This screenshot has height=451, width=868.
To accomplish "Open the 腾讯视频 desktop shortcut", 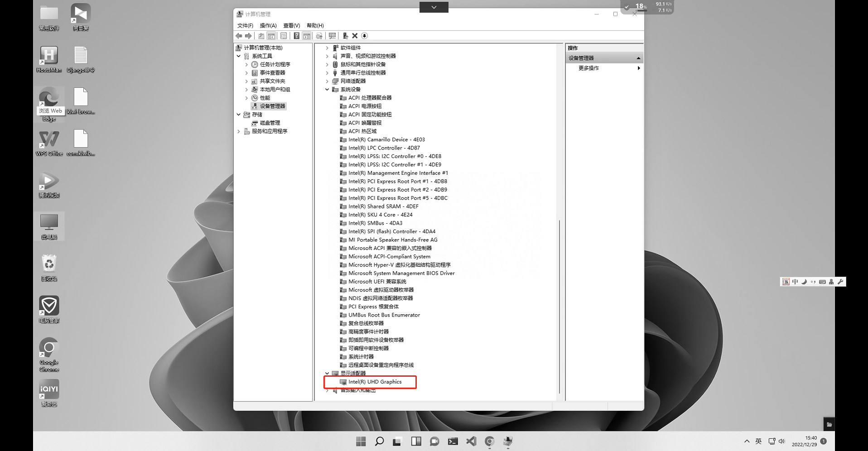I will point(49,185).
